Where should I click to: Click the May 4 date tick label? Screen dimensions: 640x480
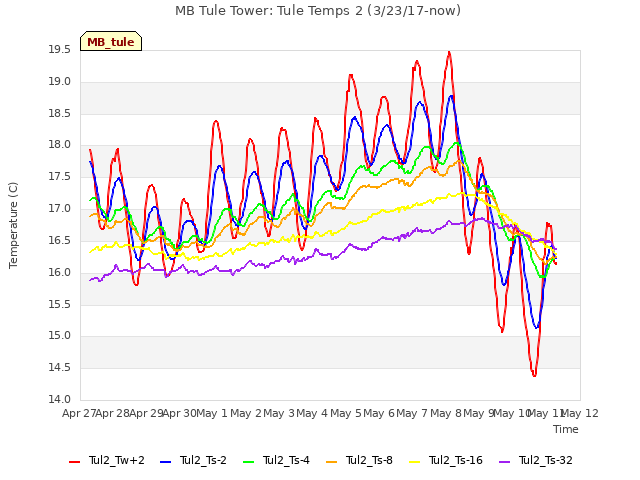pyautogui.click(x=312, y=413)
